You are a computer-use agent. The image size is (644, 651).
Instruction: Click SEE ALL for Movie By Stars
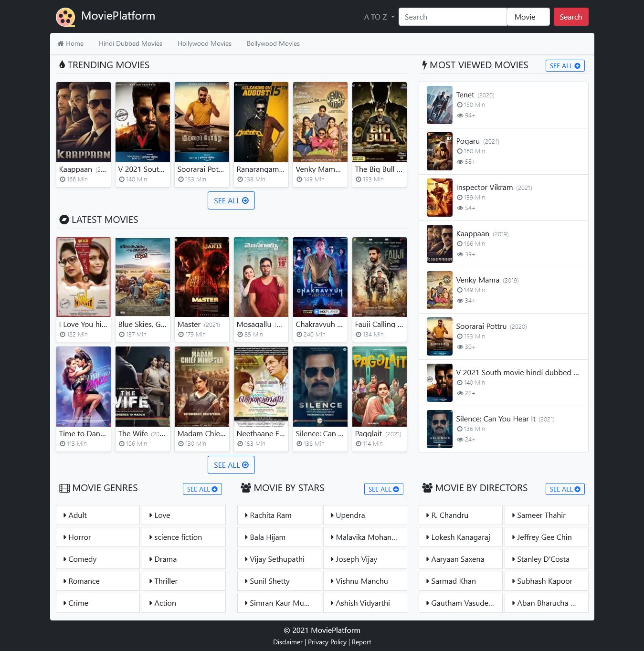(x=383, y=489)
